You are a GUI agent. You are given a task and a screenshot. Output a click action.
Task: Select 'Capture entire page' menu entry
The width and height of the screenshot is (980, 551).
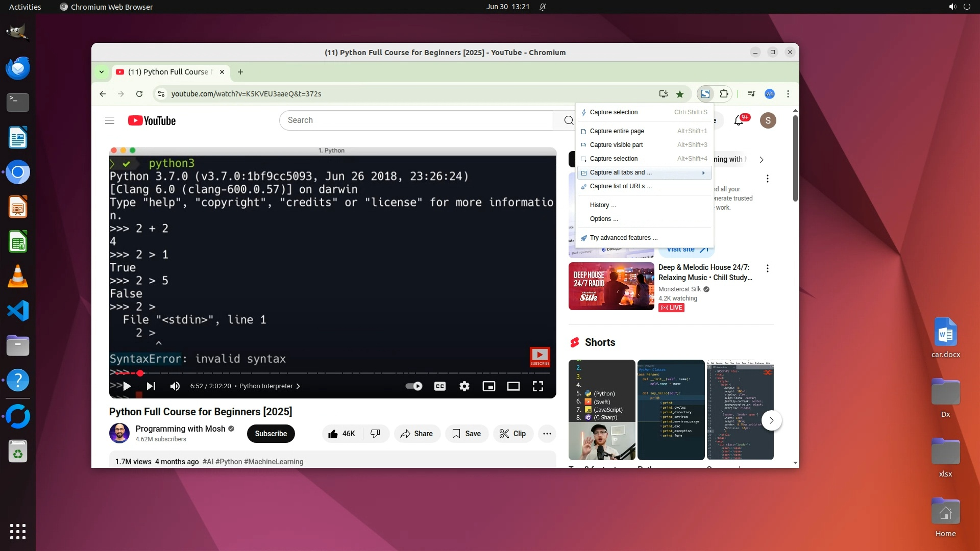click(x=617, y=131)
